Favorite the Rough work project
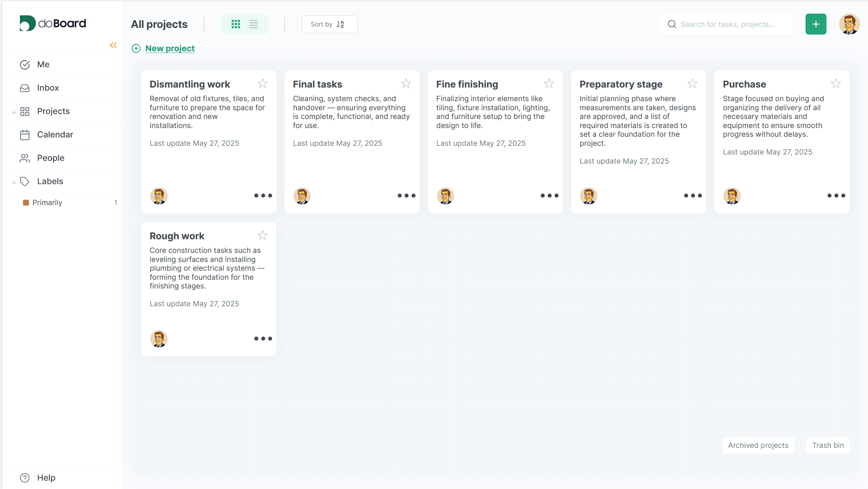The width and height of the screenshot is (868, 489). tap(263, 235)
